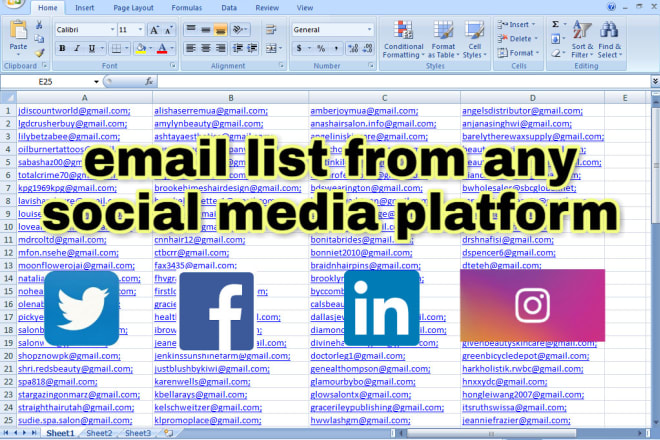Image resolution: width=660 pixels, height=440 pixels.
Task: Click the Delete cells button
Action: [517, 39]
